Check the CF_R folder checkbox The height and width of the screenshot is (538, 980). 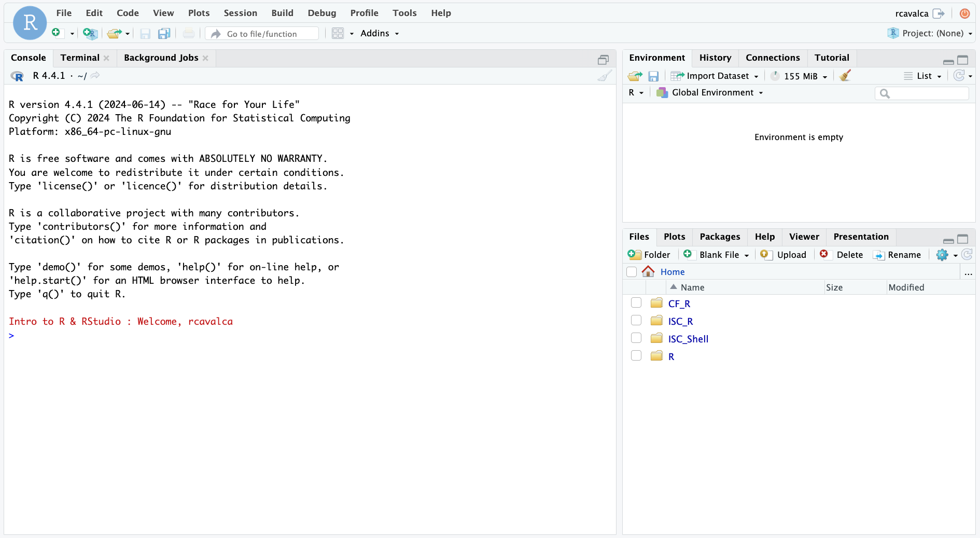636,302
